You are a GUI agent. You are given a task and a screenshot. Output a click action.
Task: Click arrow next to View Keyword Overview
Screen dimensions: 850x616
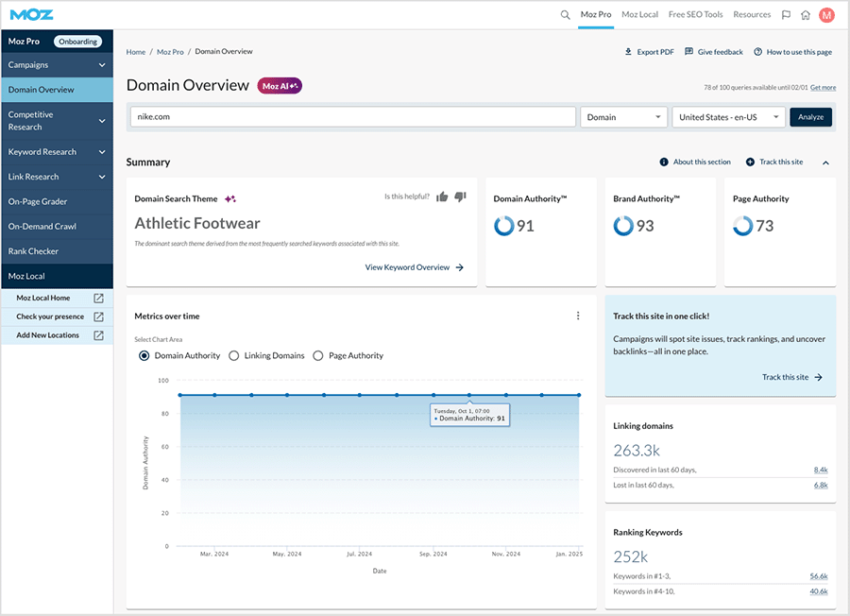[x=460, y=267]
